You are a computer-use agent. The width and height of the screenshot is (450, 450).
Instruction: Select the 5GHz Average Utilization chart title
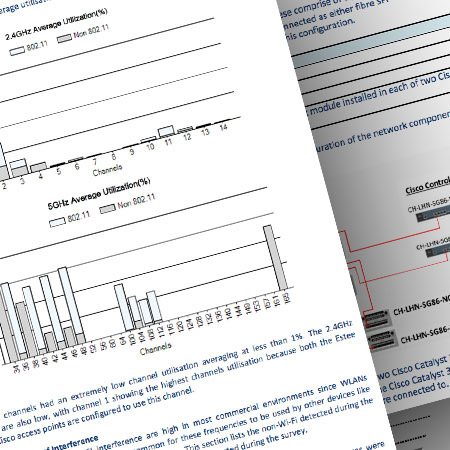(99, 193)
